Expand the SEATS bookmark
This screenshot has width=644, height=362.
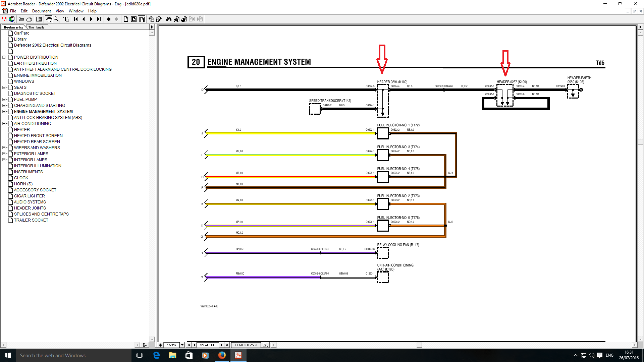click(4, 87)
